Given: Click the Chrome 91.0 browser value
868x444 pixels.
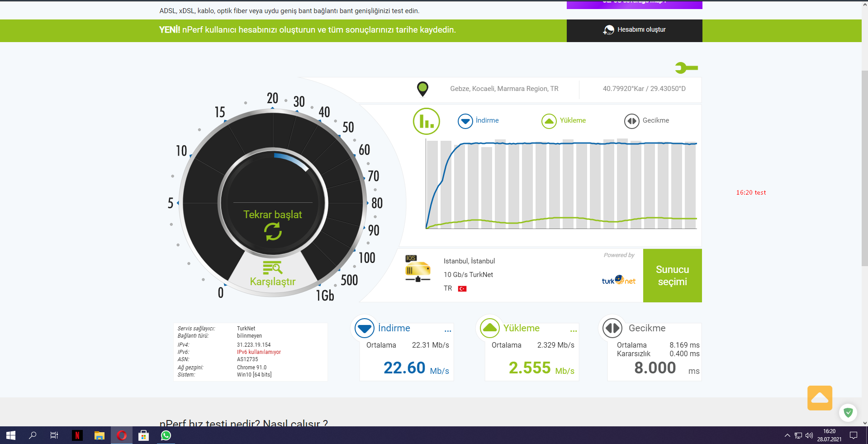Looking at the screenshot, I should tap(251, 368).
